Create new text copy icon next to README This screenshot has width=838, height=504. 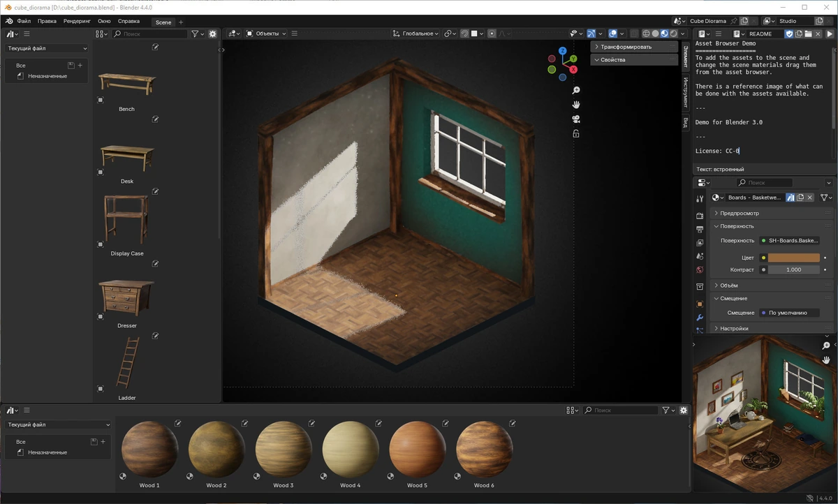coord(799,34)
